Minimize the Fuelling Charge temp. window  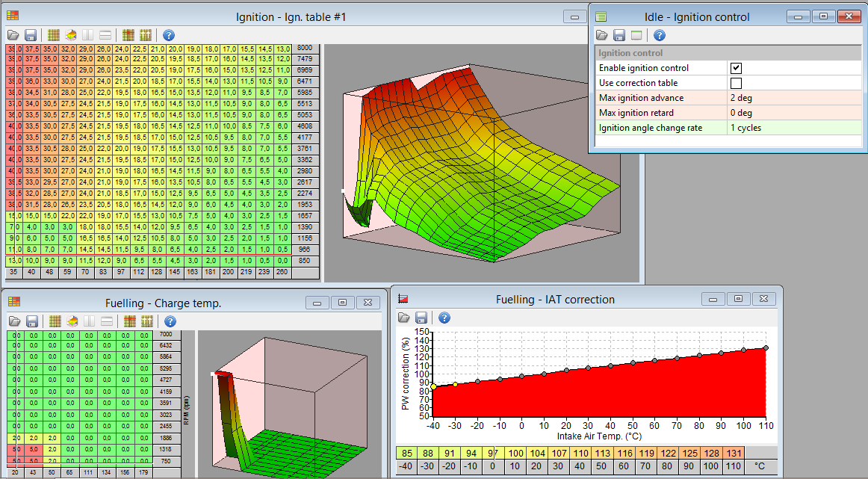[317, 303]
